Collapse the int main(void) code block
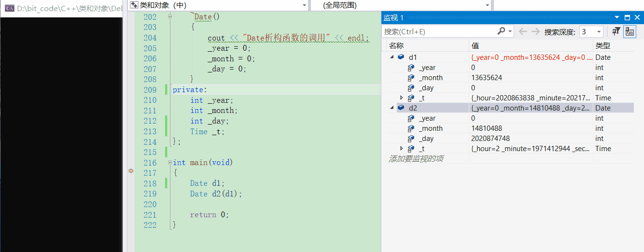 170,163
